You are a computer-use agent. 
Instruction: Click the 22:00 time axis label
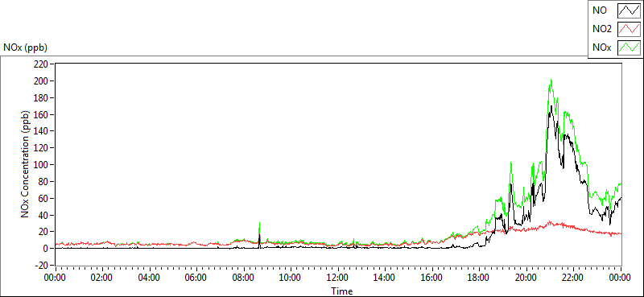(x=573, y=278)
